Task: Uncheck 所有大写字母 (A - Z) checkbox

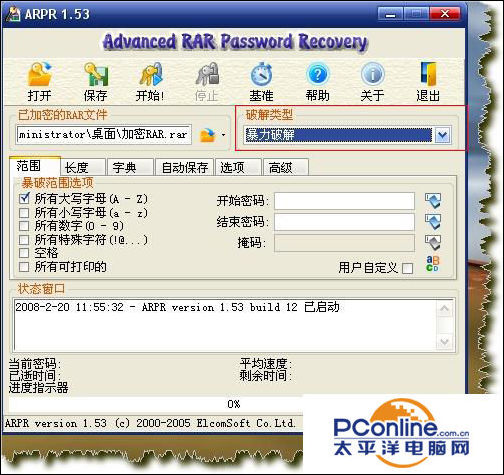Action: (x=24, y=199)
